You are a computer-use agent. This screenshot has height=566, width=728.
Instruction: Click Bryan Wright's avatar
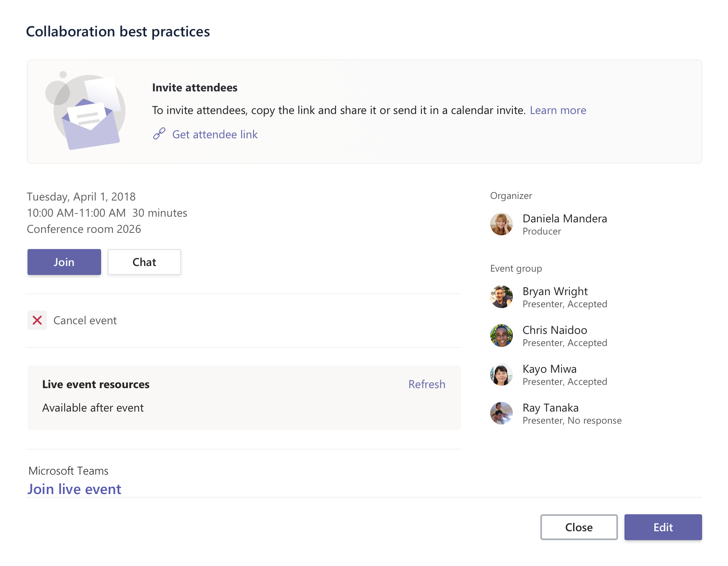tap(501, 297)
